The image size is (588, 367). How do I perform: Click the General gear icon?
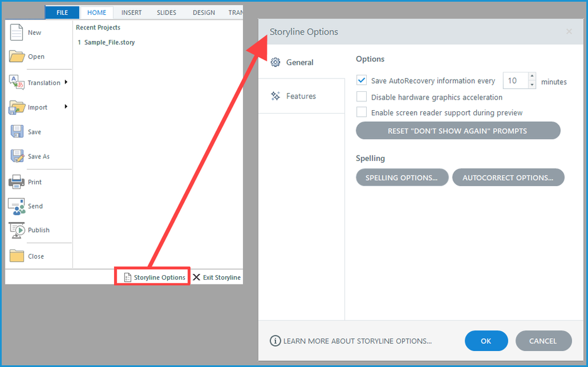(275, 62)
